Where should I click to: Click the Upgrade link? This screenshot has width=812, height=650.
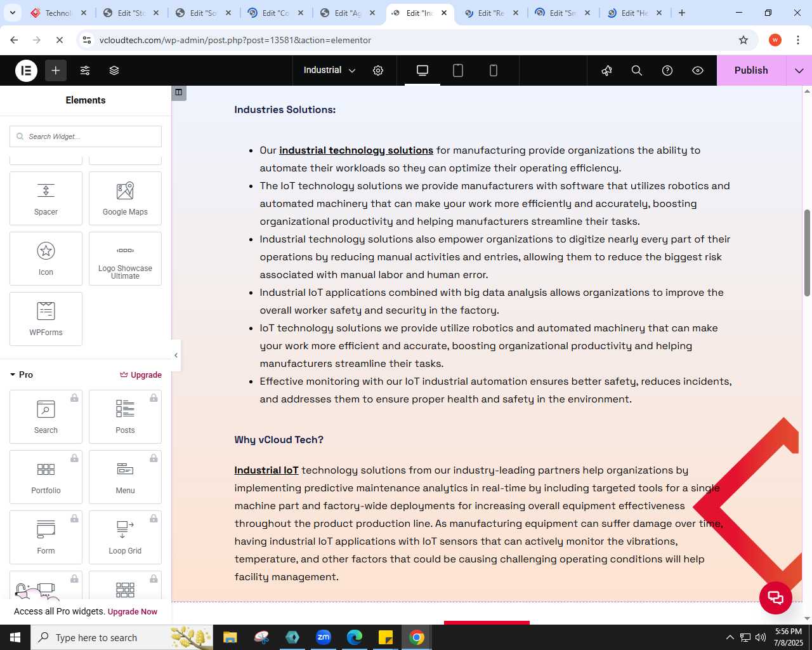(x=141, y=375)
